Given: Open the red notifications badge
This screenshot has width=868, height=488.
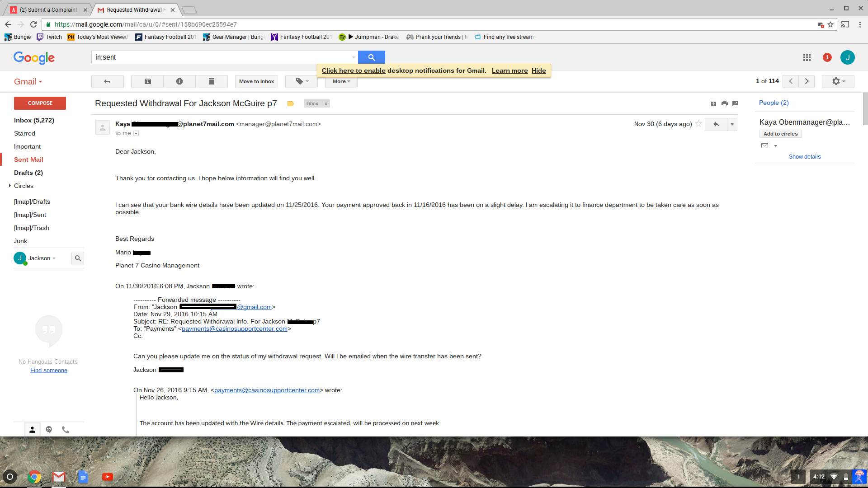Looking at the screenshot, I should [x=827, y=57].
